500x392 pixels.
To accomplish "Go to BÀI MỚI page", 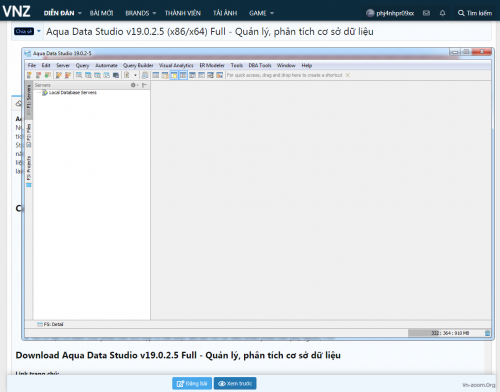I will pyautogui.click(x=101, y=13).
